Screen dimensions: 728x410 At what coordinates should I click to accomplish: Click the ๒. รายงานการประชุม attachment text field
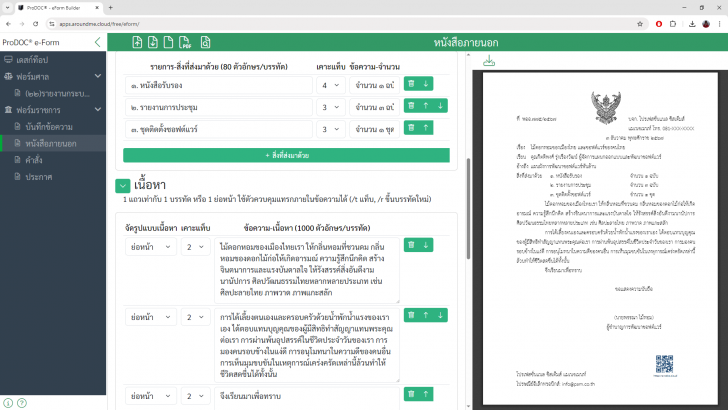219,107
